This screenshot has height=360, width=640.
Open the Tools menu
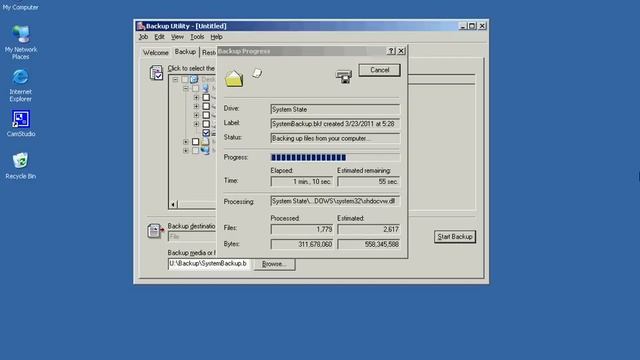(x=197, y=37)
